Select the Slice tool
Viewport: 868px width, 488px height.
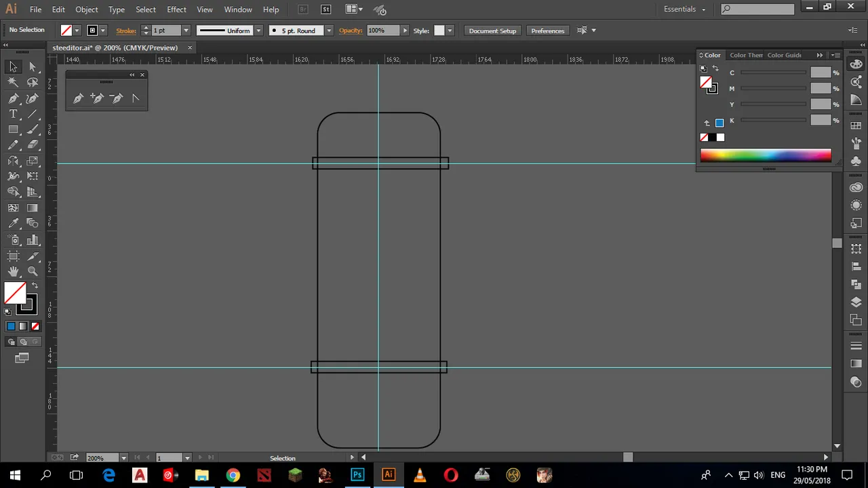point(33,256)
